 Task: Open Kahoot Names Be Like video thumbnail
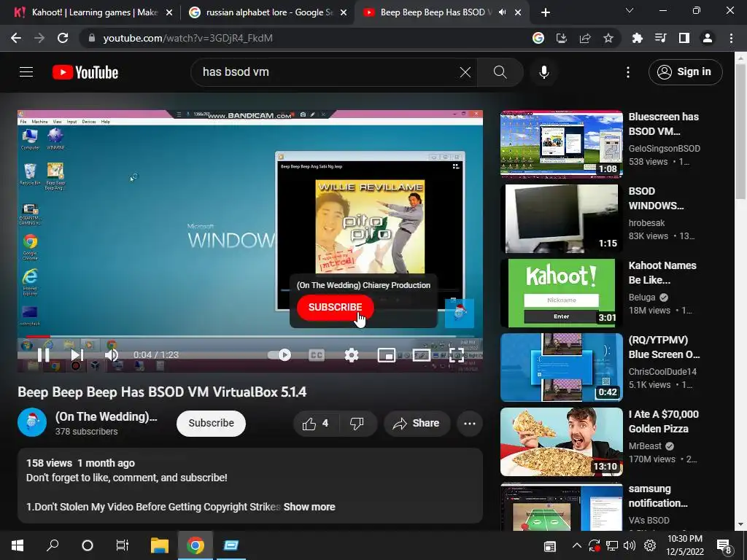click(x=561, y=293)
